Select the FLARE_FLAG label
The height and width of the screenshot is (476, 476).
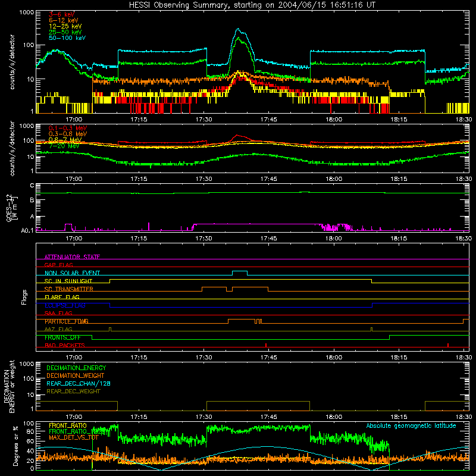pyautogui.click(x=62, y=297)
